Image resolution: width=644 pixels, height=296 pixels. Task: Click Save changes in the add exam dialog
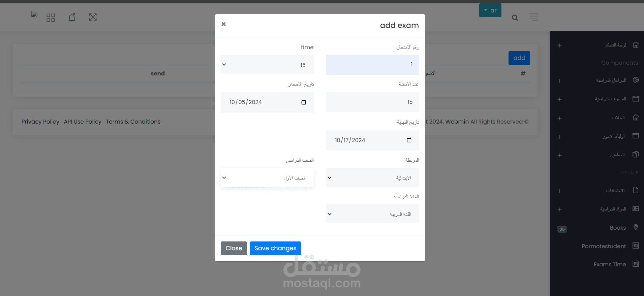click(x=275, y=248)
